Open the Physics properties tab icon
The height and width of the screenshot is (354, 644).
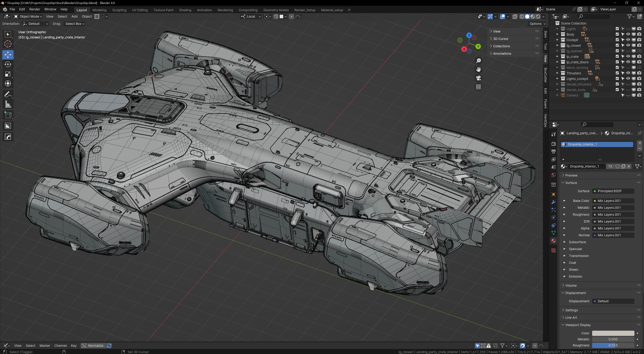click(554, 218)
